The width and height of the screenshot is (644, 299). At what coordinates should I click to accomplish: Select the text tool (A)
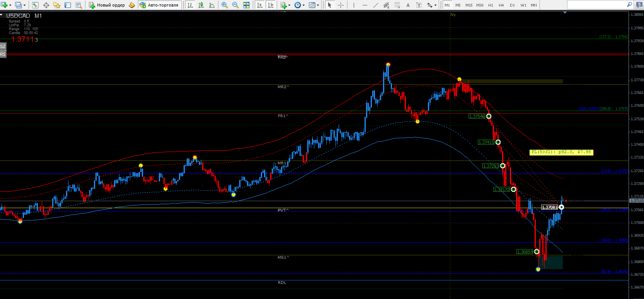pos(408,5)
